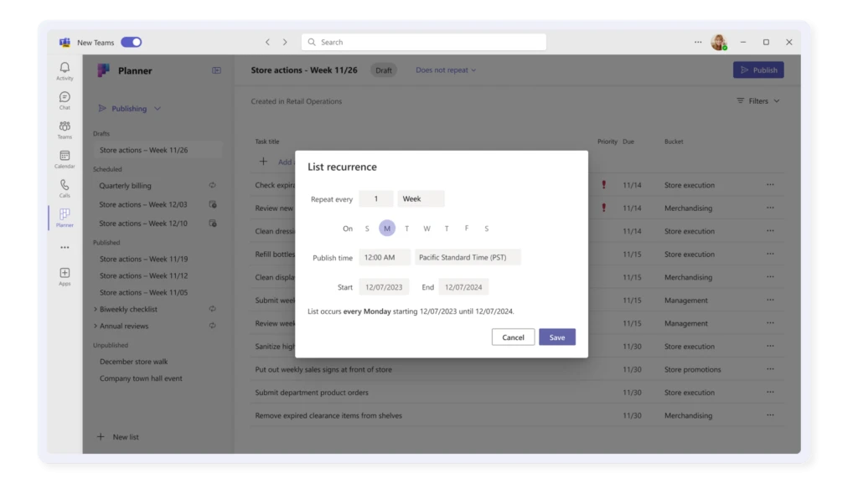Select the Calls icon
The height and width of the screenshot is (504, 858).
(65, 188)
